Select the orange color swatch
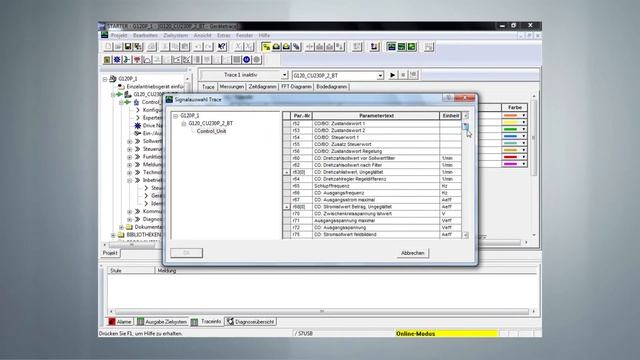 click(x=511, y=116)
